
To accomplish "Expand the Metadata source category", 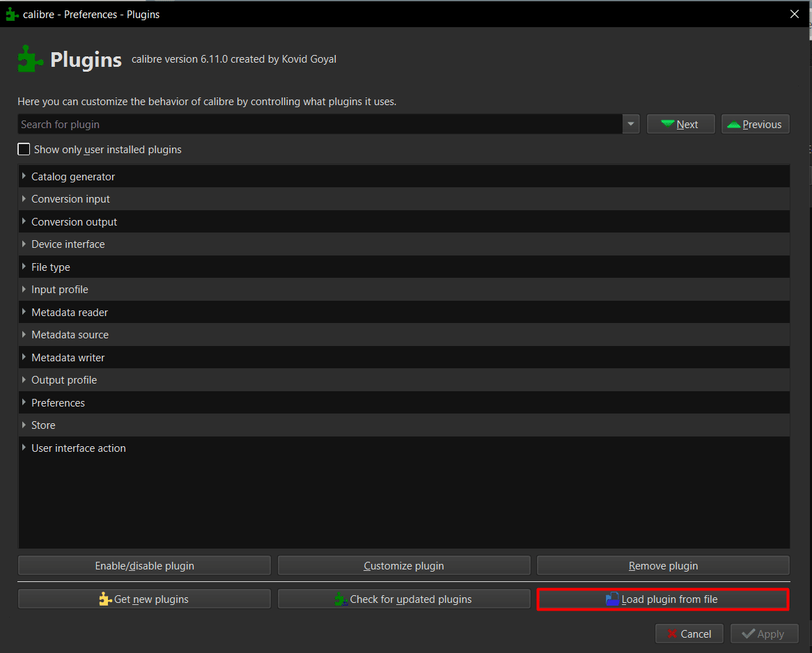I will pos(24,335).
